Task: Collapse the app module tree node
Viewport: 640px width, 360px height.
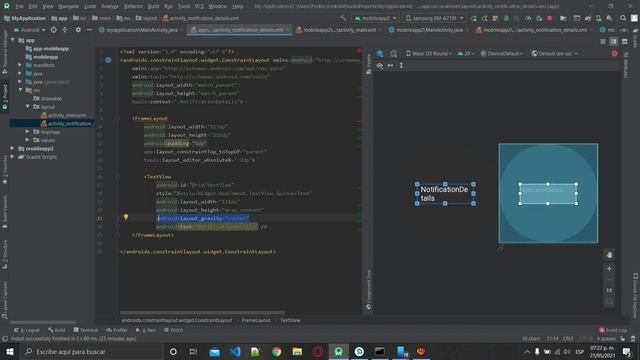Action: 13,40
